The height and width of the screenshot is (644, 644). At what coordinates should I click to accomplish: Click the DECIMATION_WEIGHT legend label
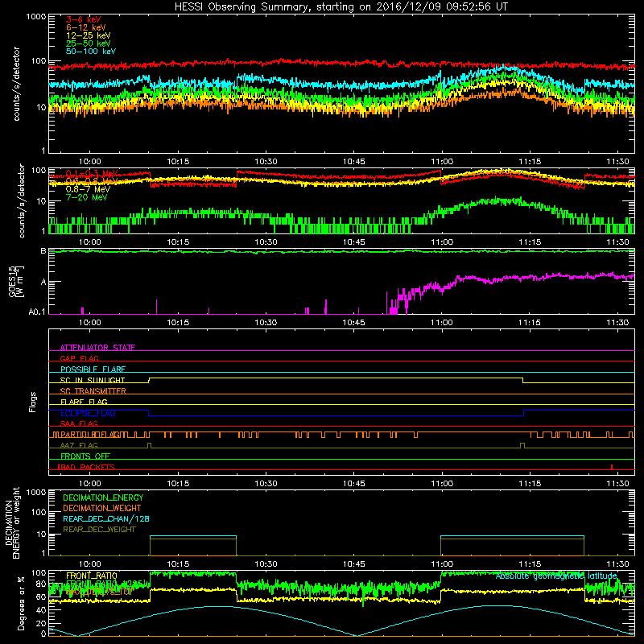pyautogui.click(x=102, y=508)
